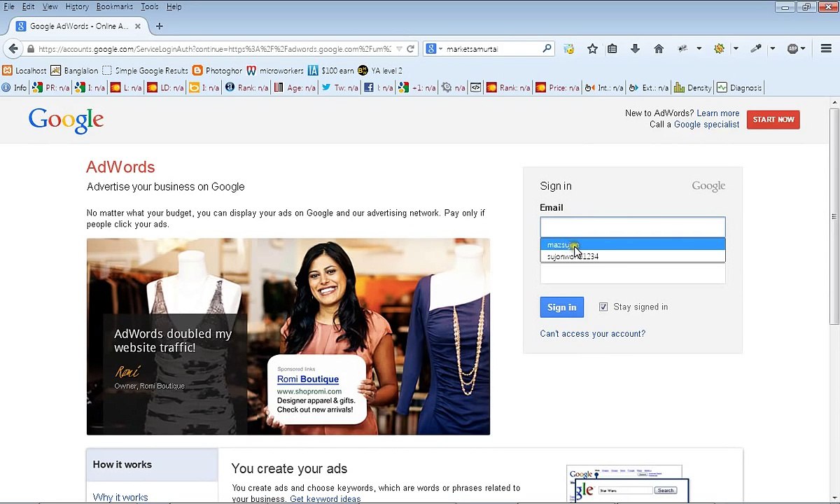Select the sujonwork1234 email suggestion
This screenshot has width=840, height=504.
(x=633, y=256)
